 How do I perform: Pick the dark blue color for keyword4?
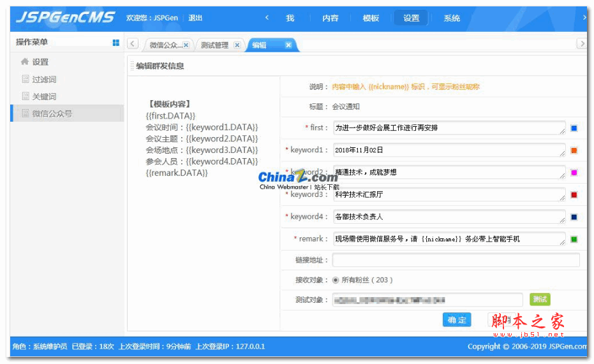coord(574,217)
